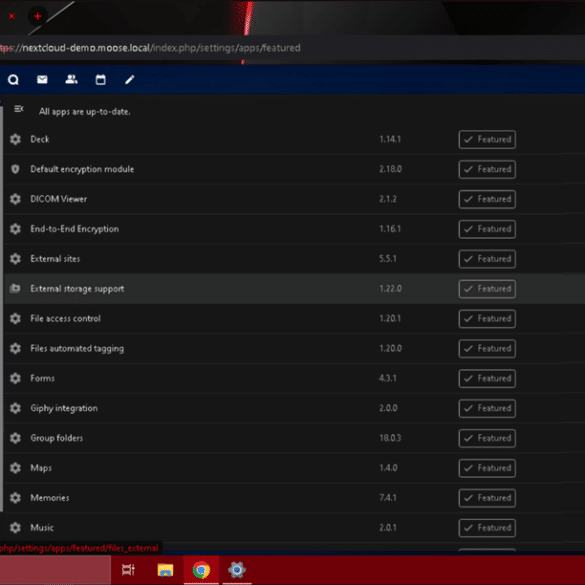Image resolution: width=585 pixels, height=585 pixels.
Task: Close the current browser tab
Action: coord(12,16)
